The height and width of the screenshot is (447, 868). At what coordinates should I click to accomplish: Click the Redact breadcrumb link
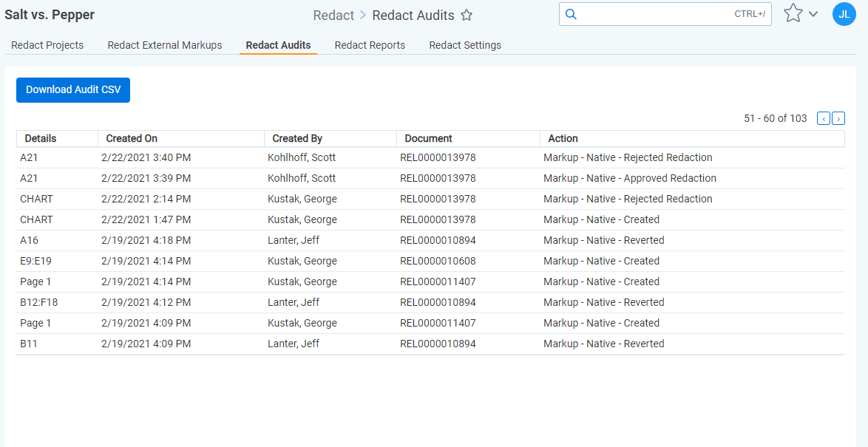[x=333, y=16]
